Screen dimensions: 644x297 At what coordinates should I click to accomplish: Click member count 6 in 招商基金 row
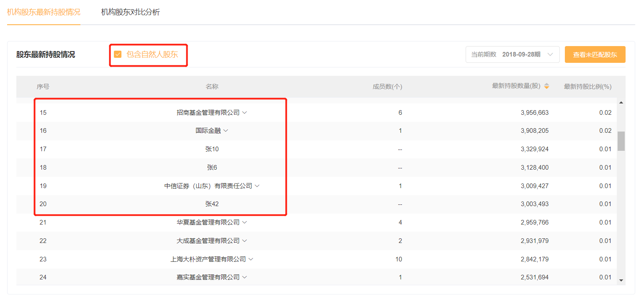click(x=400, y=113)
